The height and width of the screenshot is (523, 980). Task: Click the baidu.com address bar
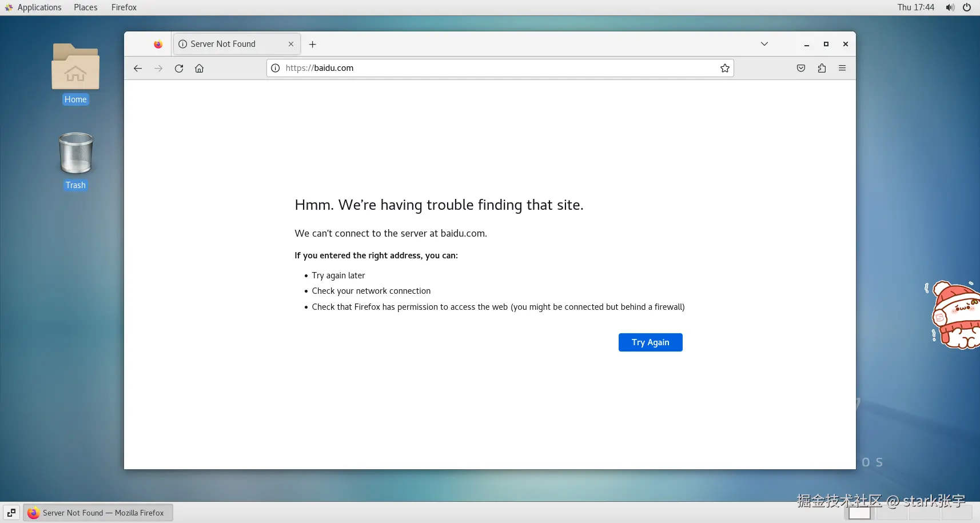pos(500,68)
